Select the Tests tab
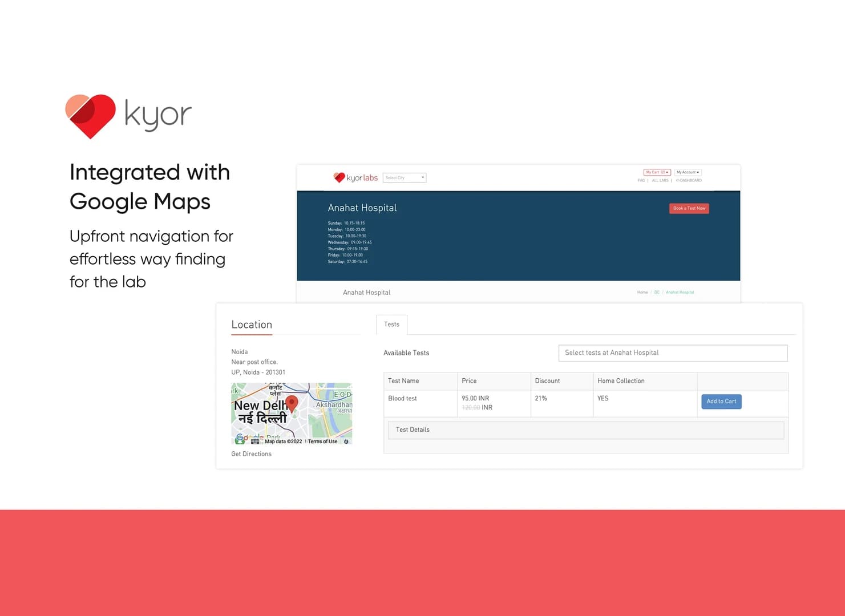Screen dimensions: 845x616 tap(391, 325)
